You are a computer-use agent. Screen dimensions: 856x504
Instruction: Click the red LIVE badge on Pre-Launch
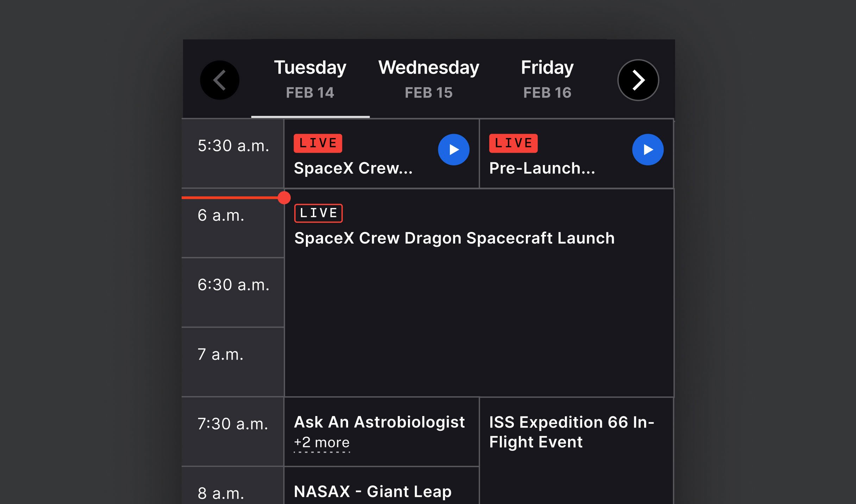(513, 143)
